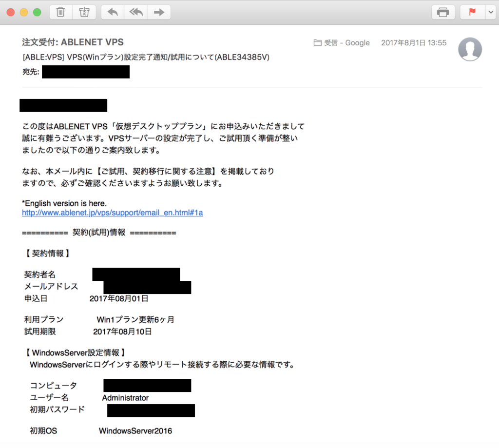Reply to the ABLENET VPS email
Screen dimensions: 499x448
click(x=113, y=12)
